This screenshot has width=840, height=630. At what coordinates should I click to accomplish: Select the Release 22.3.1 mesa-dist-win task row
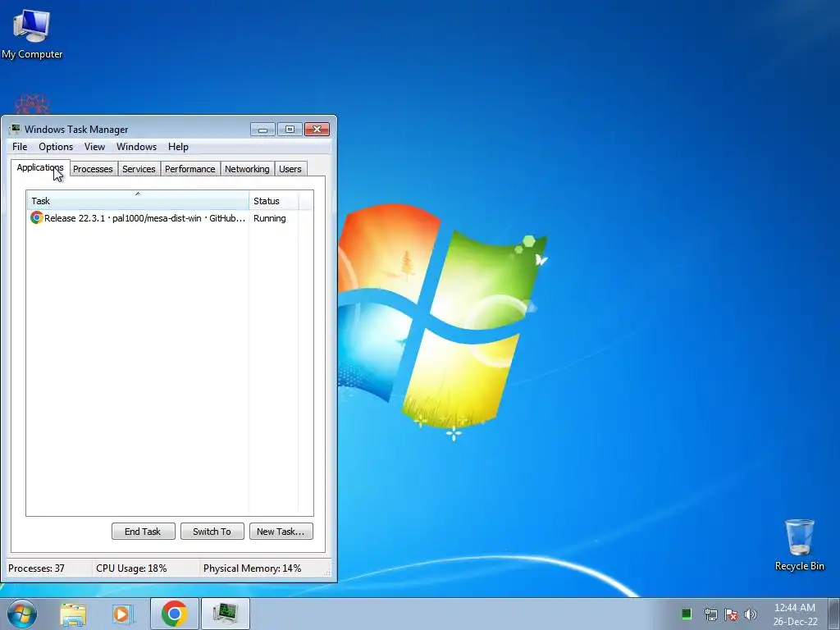(x=162, y=218)
